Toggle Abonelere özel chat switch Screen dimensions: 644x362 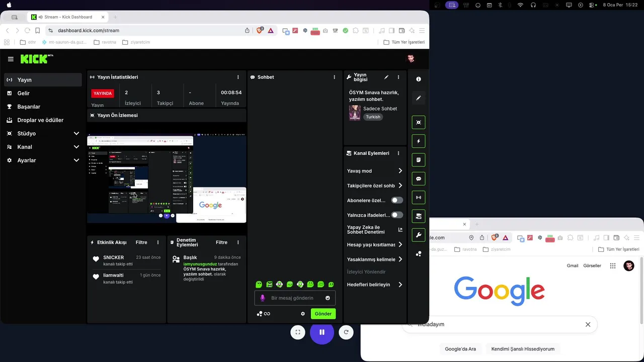(x=397, y=200)
